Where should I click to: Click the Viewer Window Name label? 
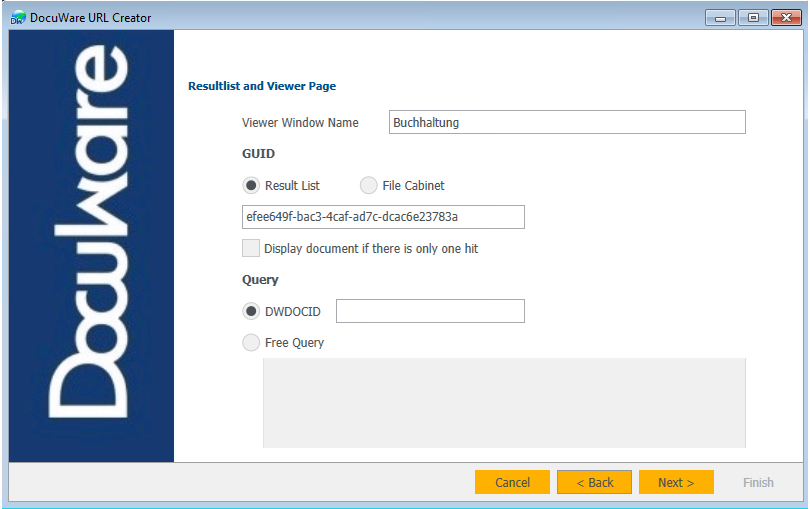(x=300, y=122)
